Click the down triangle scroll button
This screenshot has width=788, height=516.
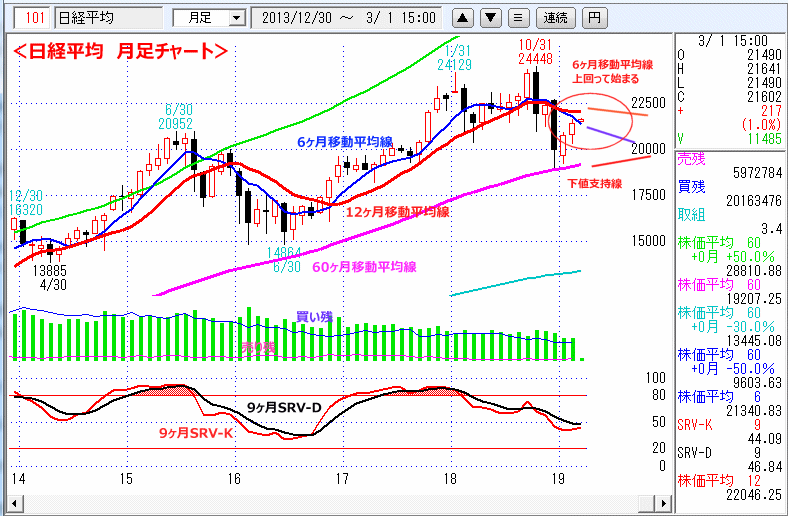490,18
